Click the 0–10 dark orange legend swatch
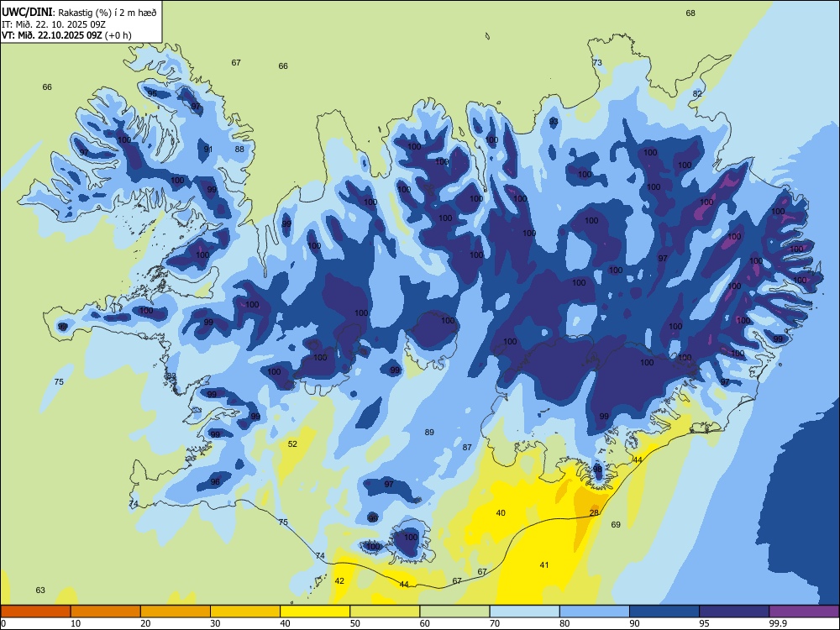This screenshot has height=630, width=840. tap(35, 612)
